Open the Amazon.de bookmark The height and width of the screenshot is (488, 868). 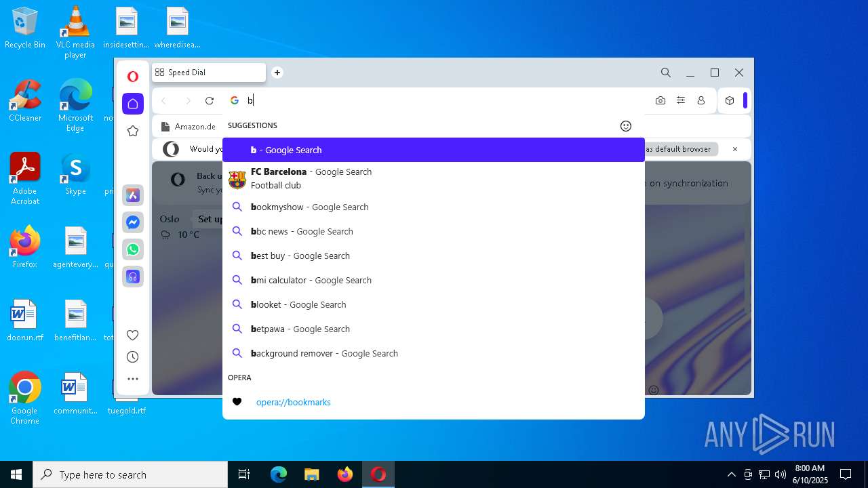point(188,127)
